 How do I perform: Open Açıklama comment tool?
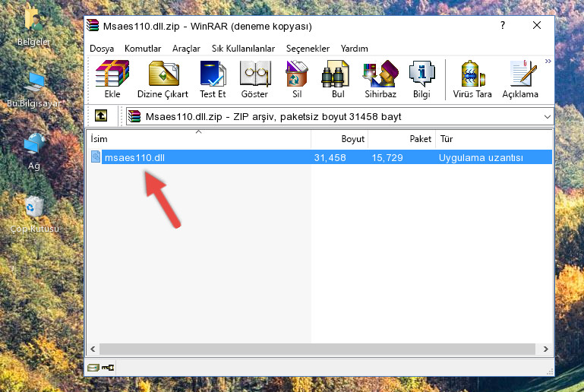coord(520,79)
